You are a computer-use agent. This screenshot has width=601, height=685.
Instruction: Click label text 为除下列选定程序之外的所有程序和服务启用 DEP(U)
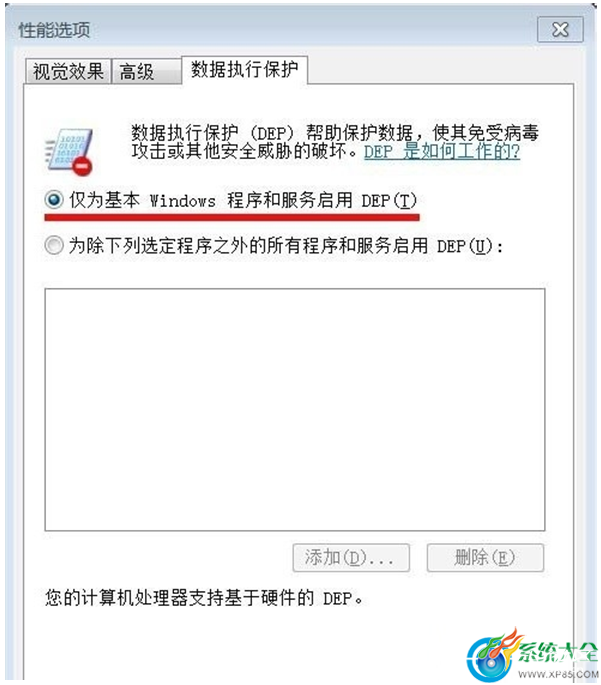click(286, 246)
